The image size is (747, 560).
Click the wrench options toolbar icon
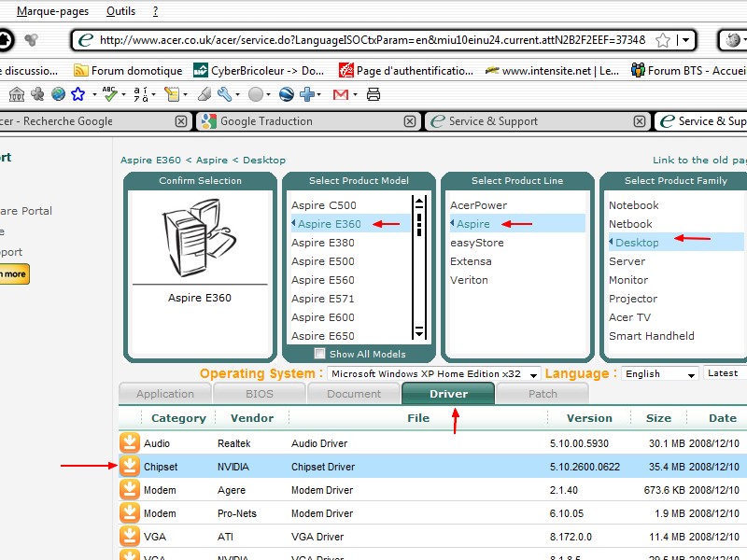224,94
